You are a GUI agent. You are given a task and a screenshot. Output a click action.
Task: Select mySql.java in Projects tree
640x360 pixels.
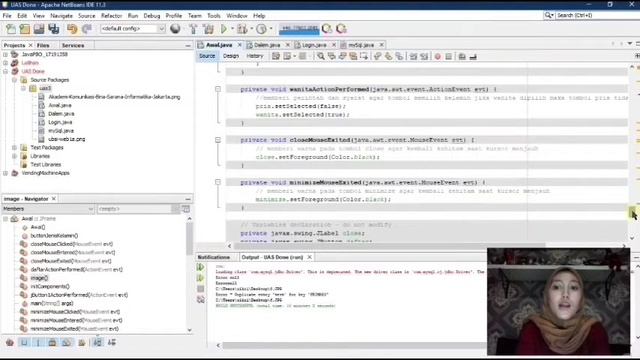61,131
